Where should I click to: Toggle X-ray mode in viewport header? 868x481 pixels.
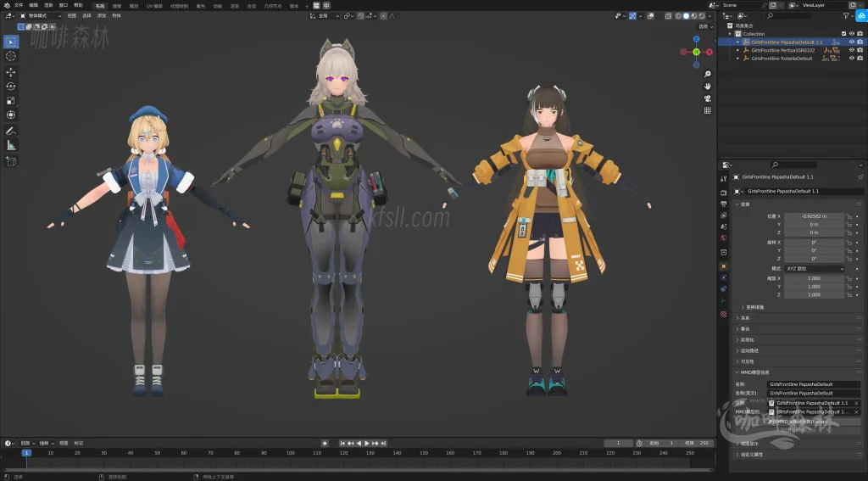tap(668, 16)
